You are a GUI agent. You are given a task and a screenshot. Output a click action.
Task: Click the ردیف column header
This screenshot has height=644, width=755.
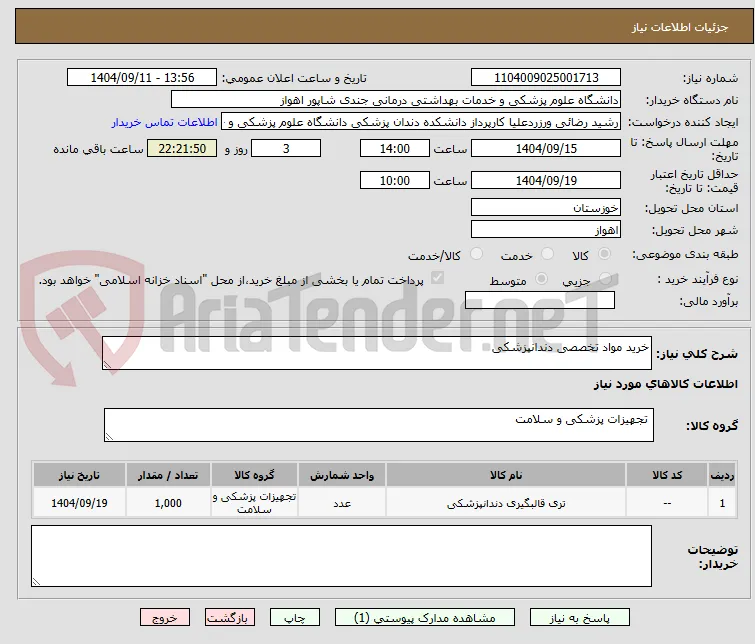click(722, 475)
